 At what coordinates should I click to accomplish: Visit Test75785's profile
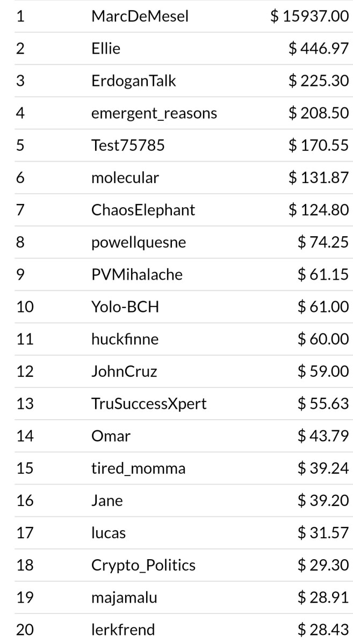click(x=128, y=145)
